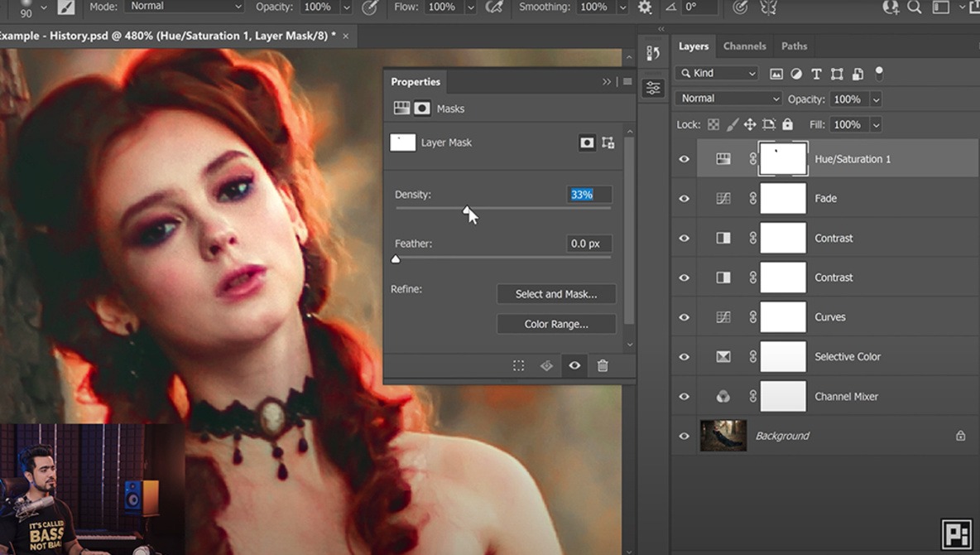Click the Feather slider handle
980x555 pixels.
(x=396, y=259)
